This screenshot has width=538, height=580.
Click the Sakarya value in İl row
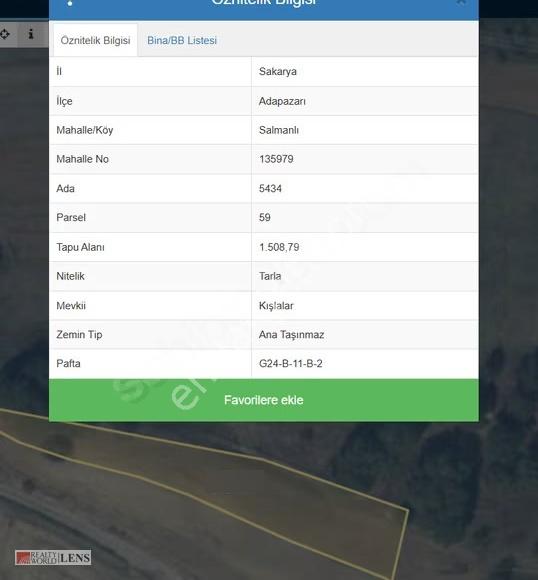pyautogui.click(x=278, y=71)
